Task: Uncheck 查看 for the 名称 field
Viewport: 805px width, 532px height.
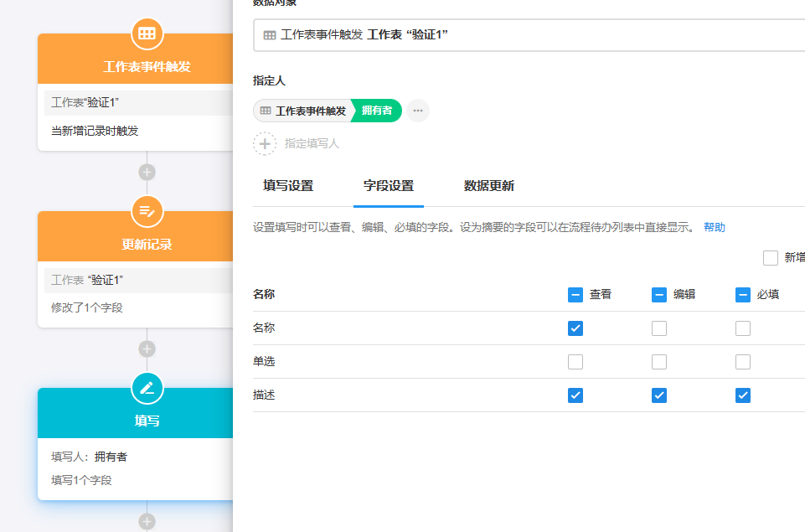Action: 575,328
